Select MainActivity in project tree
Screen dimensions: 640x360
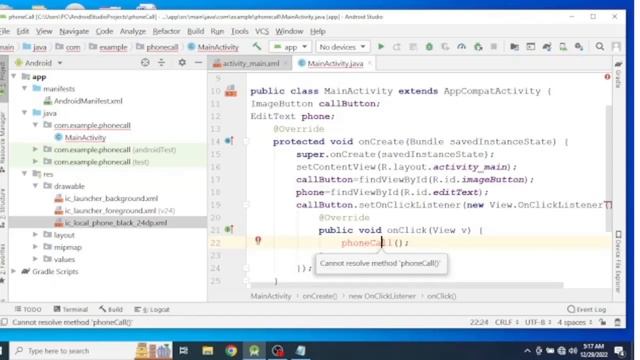pyautogui.click(x=85, y=138)
